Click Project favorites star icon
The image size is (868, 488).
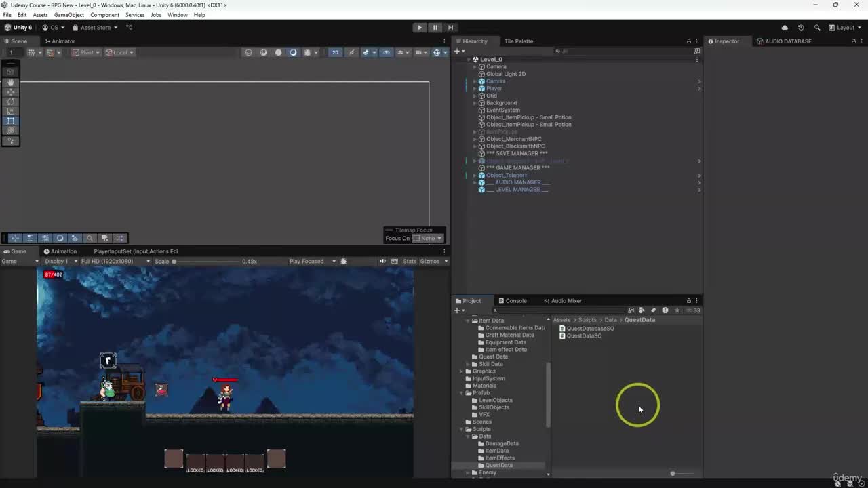[x=677, y=310]
